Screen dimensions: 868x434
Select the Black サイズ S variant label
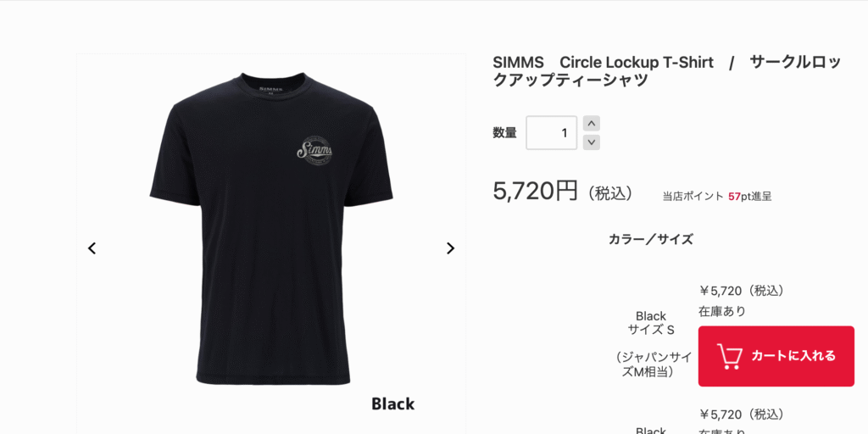coord(651,323)
